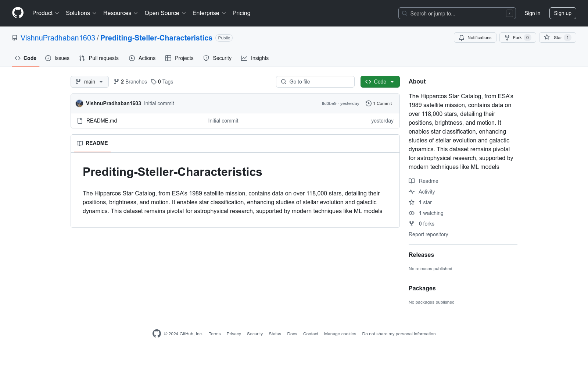
Task: View the 0 forks link
Action: click(x=422, y=224)
